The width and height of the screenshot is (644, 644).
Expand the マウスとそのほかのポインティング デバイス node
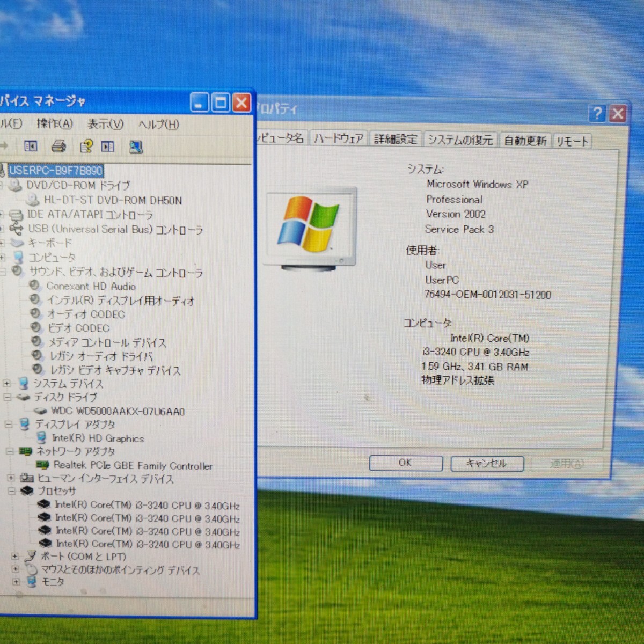(16, 569)
